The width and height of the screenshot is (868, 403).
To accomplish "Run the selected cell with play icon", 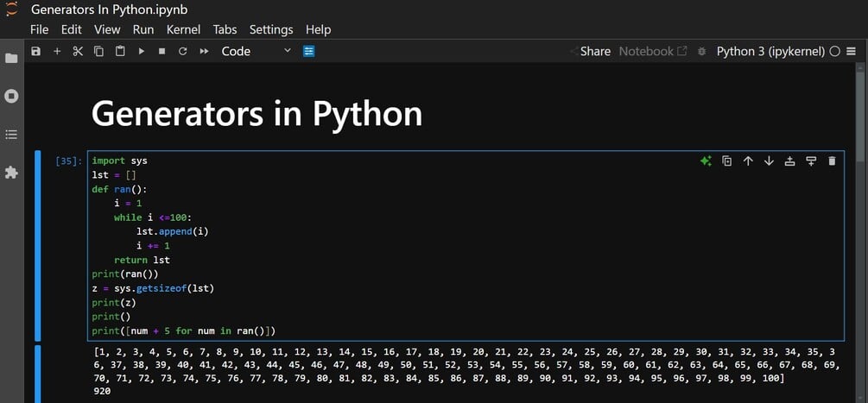I will (x=141, y=52).
